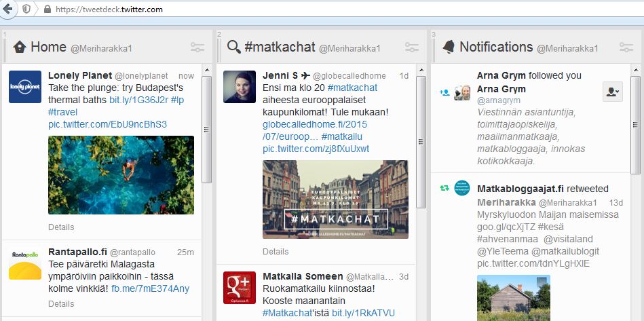The width and height of the screenshot is (644, 321).
Task: Open @arnagrym handle
Action: [x=499, y=100]
